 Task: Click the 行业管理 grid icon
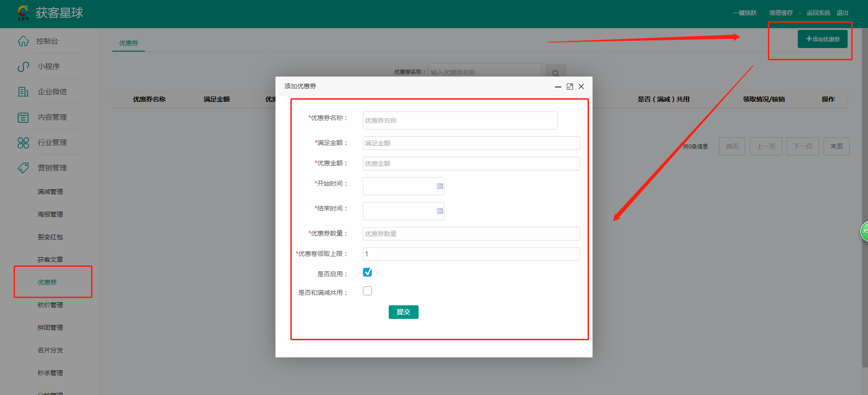pos(23,143)
